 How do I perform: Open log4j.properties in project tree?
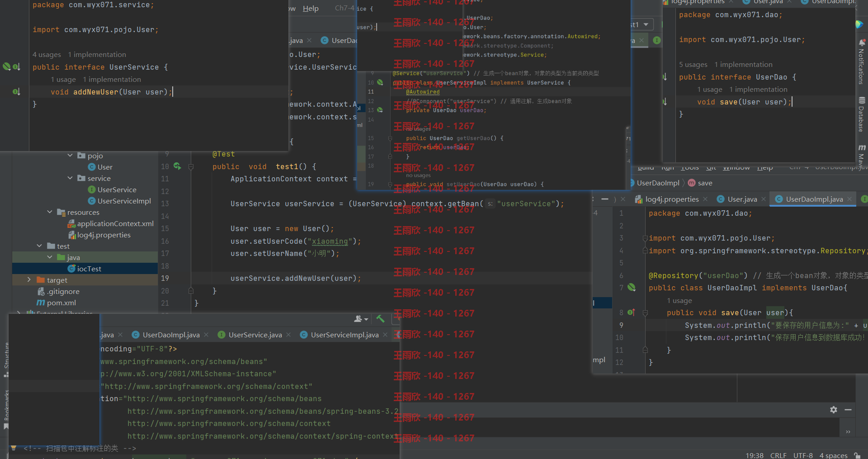(99, 235)
